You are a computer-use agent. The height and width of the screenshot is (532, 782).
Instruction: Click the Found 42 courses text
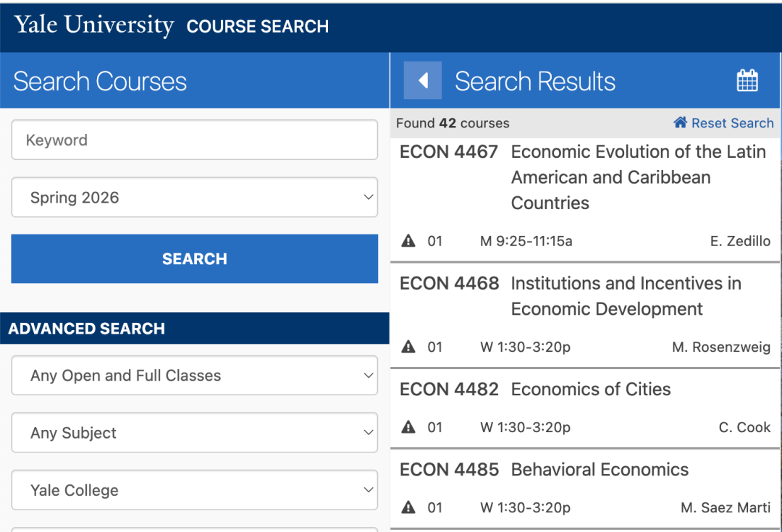pos(453,123)
